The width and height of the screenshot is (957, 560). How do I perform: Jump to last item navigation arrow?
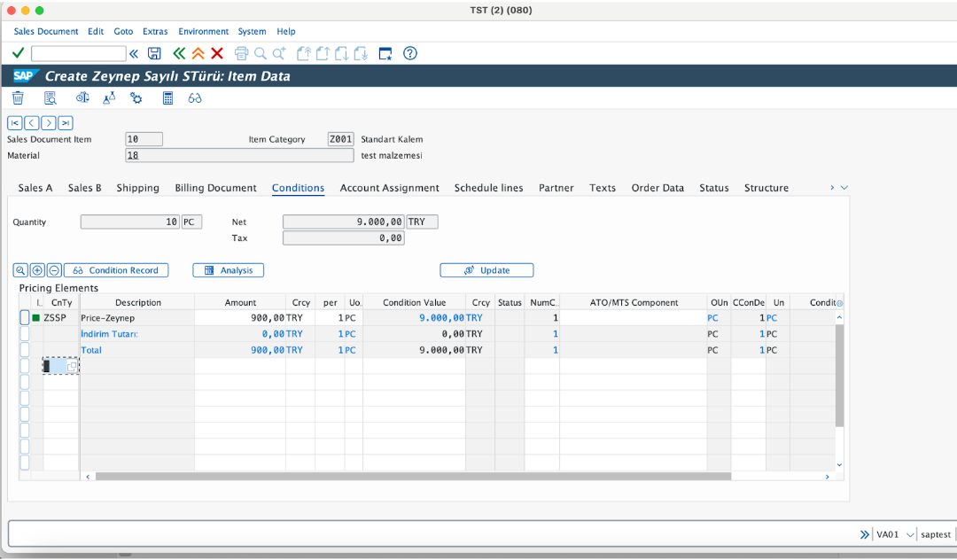coord(66,122)
